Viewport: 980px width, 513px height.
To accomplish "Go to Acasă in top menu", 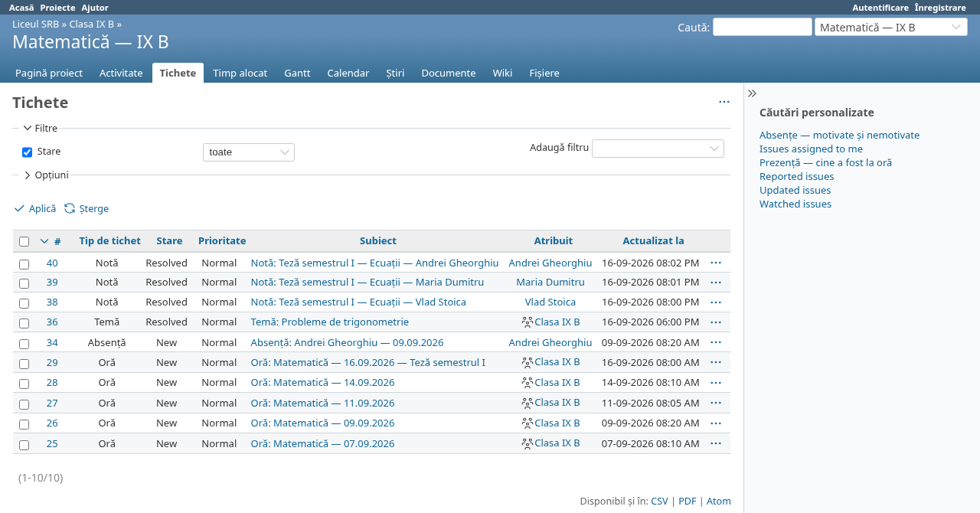I will tap(21, 8).
